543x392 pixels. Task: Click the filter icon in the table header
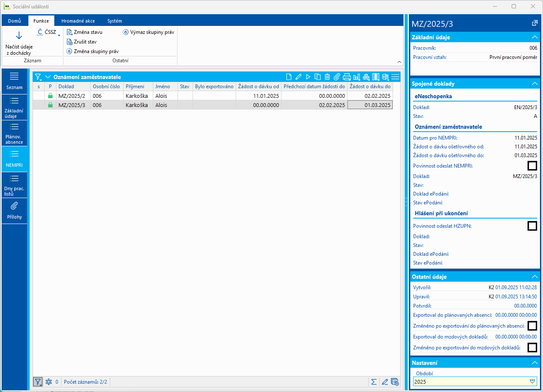pyautogui.click(x=38, y=77)
